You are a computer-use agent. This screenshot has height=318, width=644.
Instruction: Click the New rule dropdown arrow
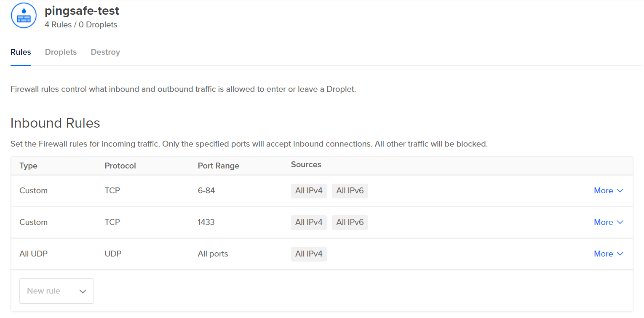(x=83, y=291)
